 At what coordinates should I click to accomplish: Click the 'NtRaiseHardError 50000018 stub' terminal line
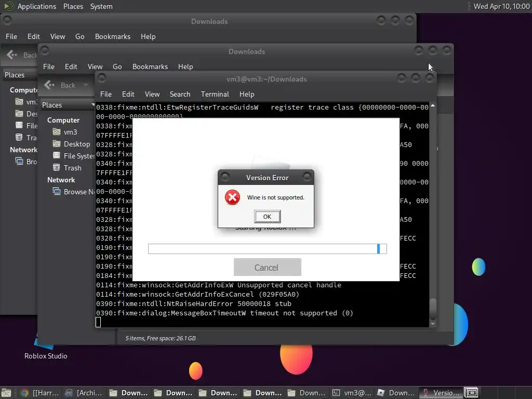194,303
